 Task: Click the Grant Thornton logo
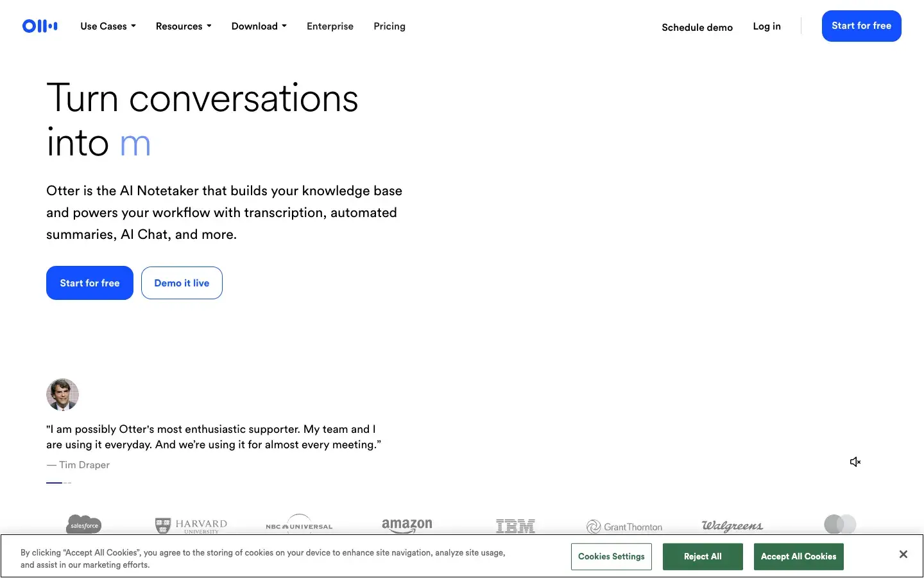[624, 527]
